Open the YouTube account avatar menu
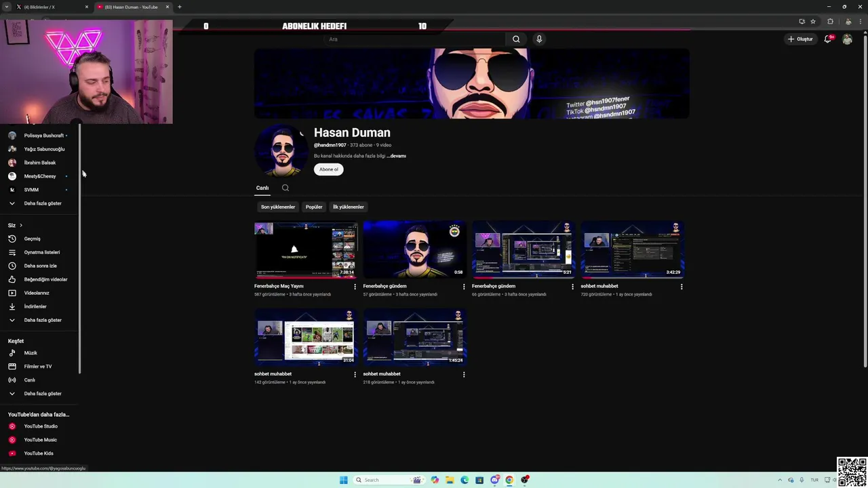The height and width of the screenshot is (488, 868). tap(847, 39)
